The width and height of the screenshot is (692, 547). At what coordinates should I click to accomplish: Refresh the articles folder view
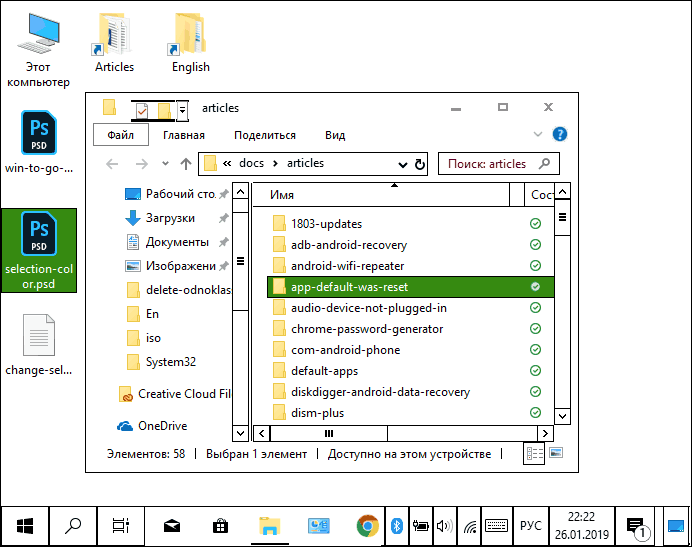click(419, 164)
